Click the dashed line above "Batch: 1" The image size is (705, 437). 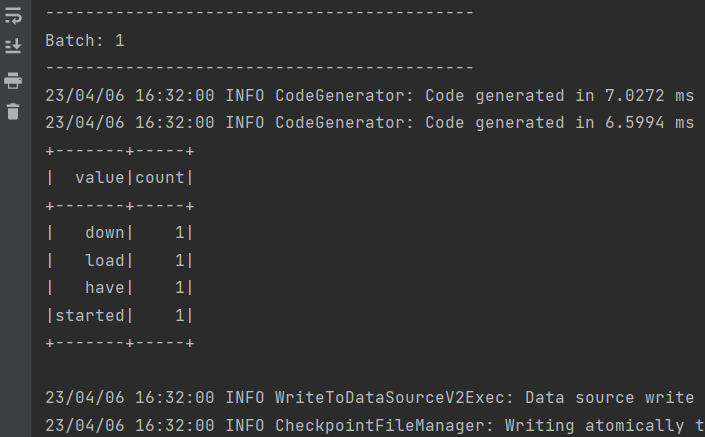[259, 13]
